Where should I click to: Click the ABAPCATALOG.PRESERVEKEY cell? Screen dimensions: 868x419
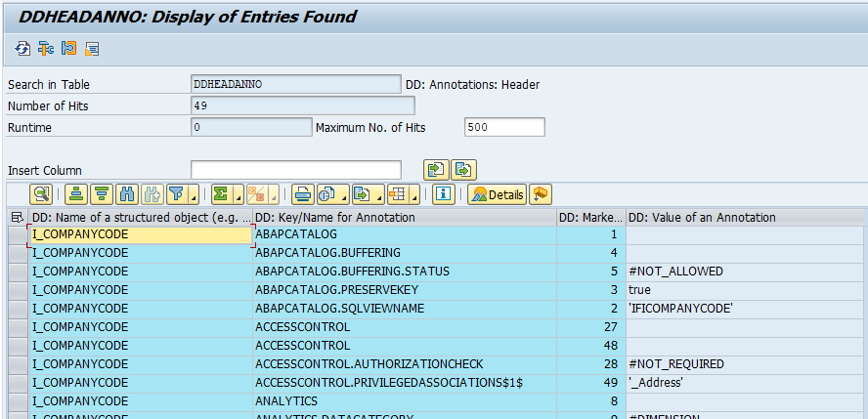tap(405, 290)
